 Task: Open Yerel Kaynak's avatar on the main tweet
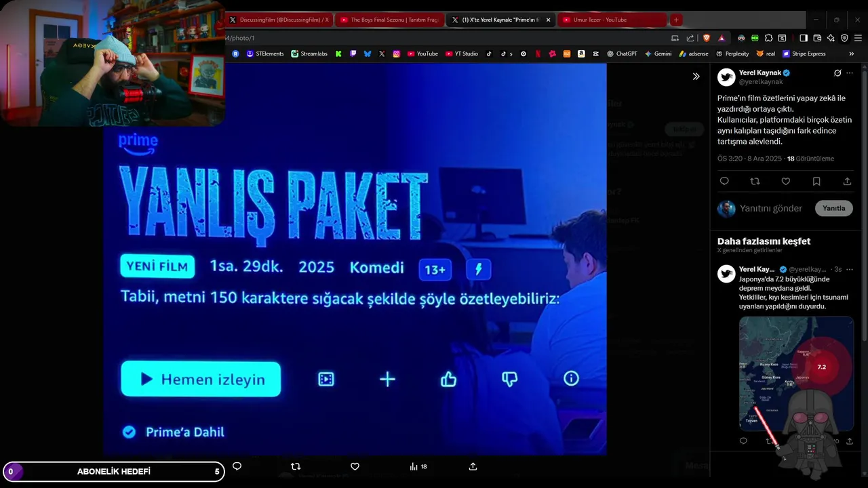726,77
